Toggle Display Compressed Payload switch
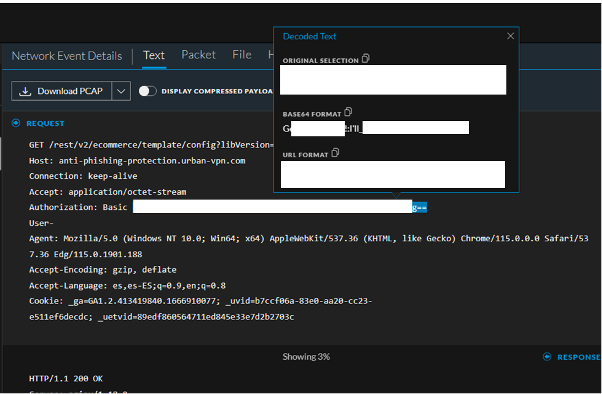The width and height of the screenshot is (602, 394). (x=147, y=91)
